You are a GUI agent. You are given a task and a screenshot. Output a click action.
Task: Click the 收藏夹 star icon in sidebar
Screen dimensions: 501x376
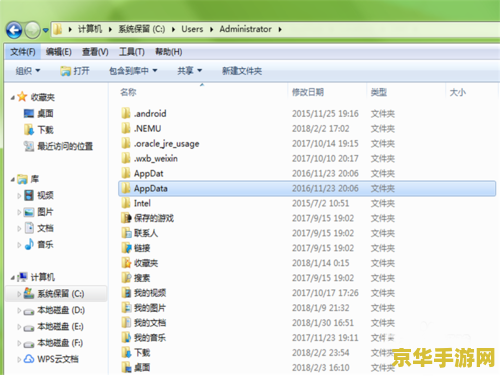pos(22,97)
